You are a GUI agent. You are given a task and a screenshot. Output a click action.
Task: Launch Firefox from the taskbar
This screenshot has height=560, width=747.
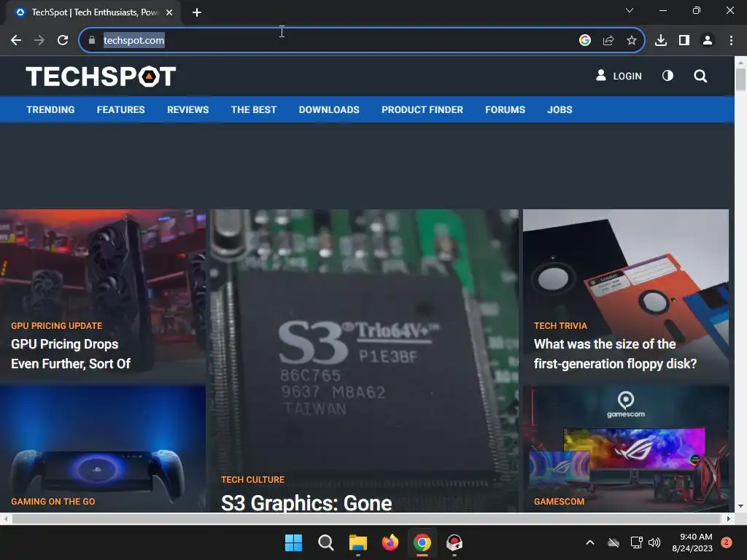pyautogui.click(x=390, y=542)
